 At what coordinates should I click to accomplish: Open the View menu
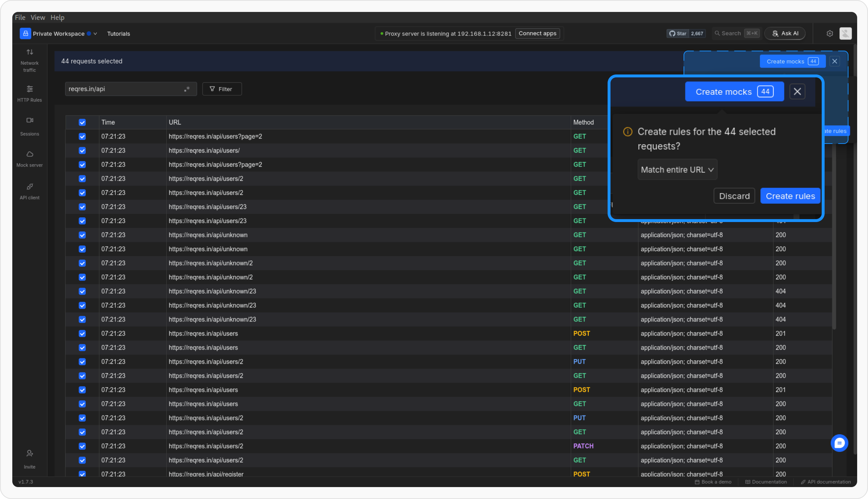click(x=38, y=17)
